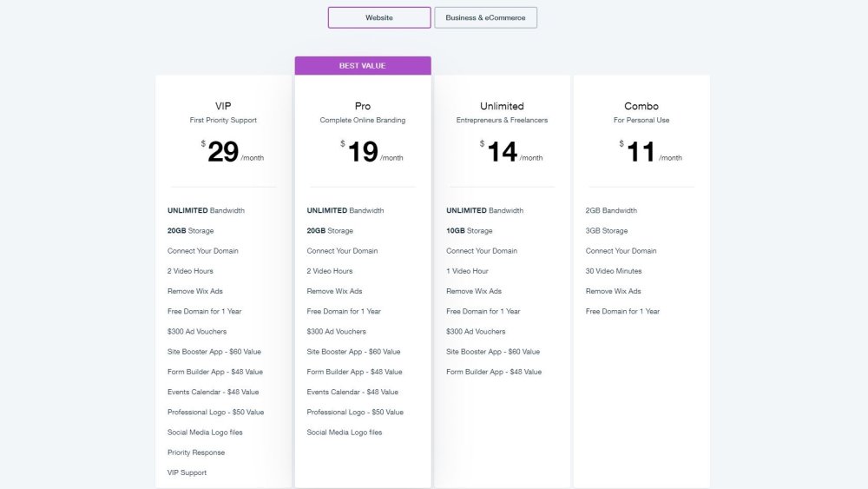
Task: Click Pro plan's Free Domain for 1 Year
Action: pyautogui.click(x=344, y=311)
